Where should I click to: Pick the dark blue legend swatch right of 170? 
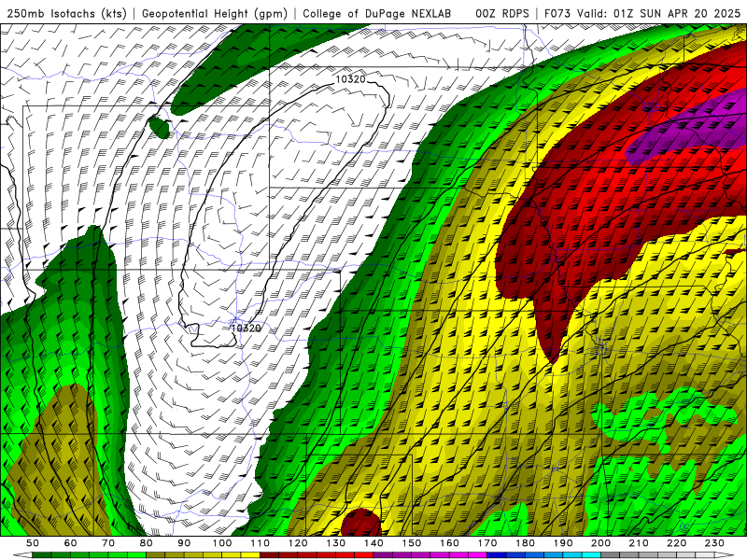[x=497, y=555]
